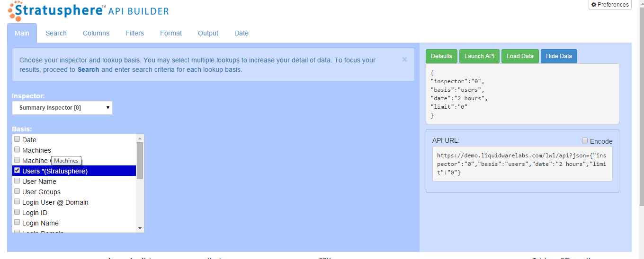The height and width of the screenshot is (259, 644).
Task: Check the Machines basis checkbox
Action: tap(17, 150)
